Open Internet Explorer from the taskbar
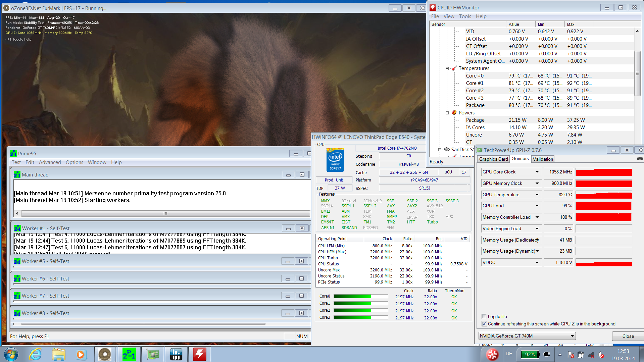Viewport: 644px width, 362px height. tap(35, 354)
